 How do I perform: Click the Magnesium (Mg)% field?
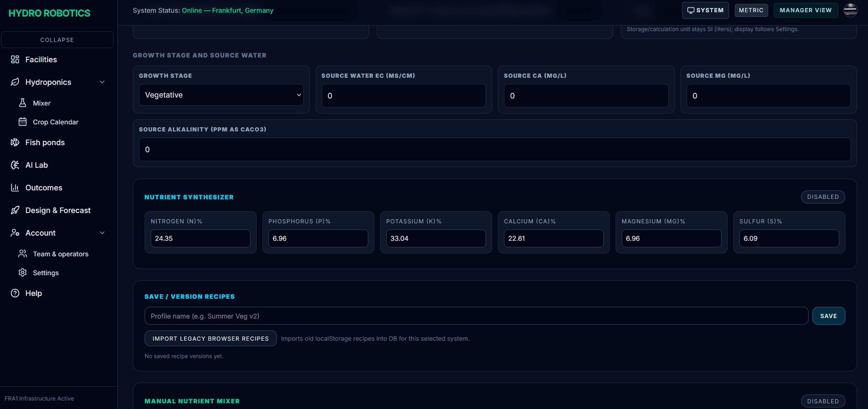(672, 238)
